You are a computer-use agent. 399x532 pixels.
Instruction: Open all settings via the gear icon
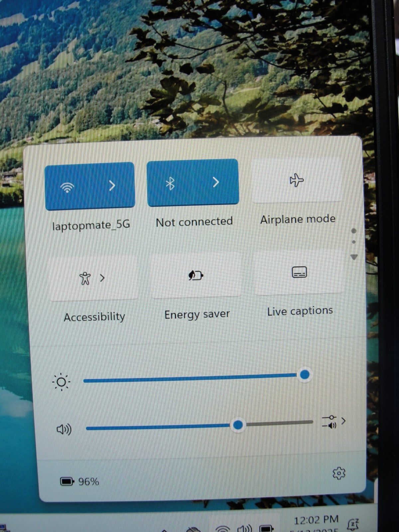[339, 473]
